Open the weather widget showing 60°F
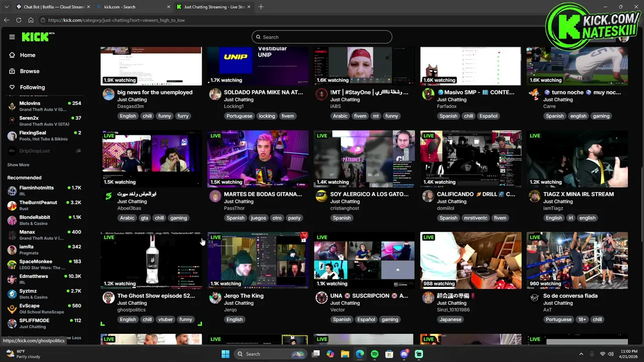Screen dimensions: 644x362 point(23,354)
